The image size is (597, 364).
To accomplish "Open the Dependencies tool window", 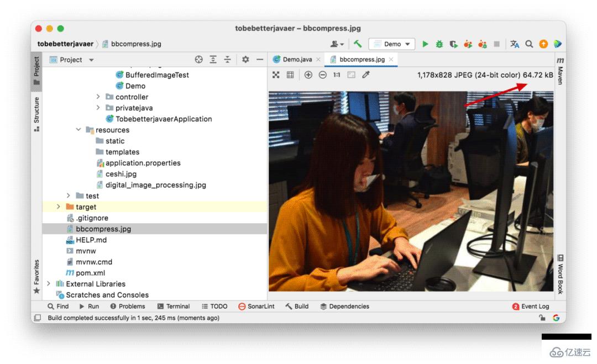I will [x=344, y=306].
